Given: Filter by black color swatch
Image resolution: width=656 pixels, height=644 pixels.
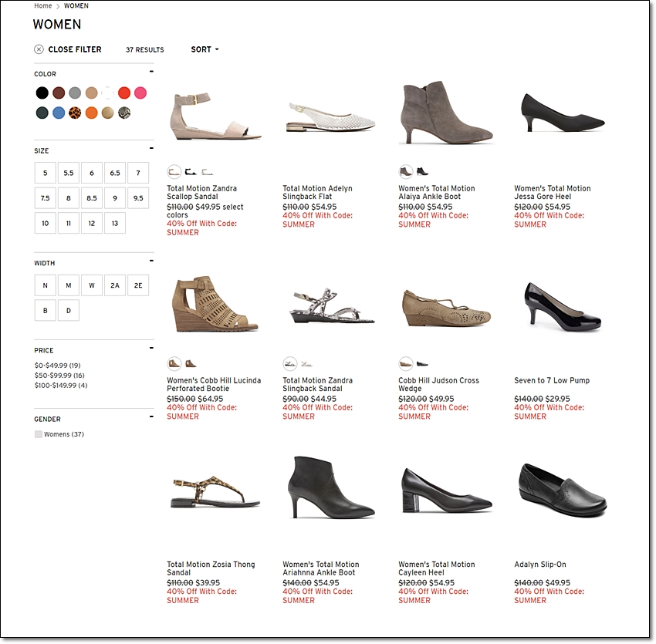Looking at the screenshot, I should click(x=42, y=93).
